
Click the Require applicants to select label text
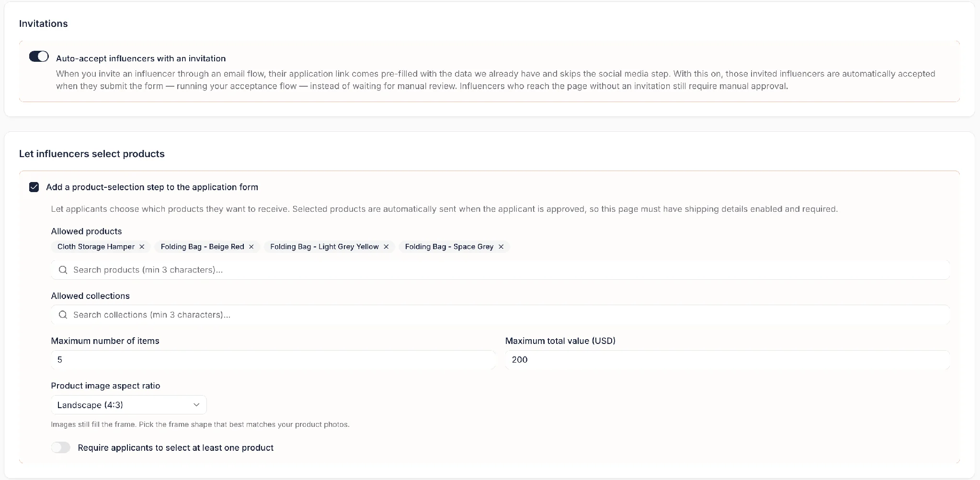click(176, 447)
